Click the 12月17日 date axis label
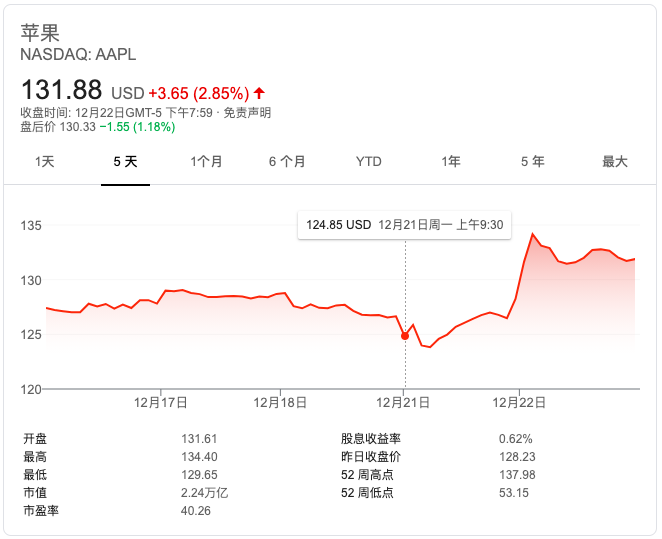The width and height of the screenshot is (662, 539). (x=163, y=402)
